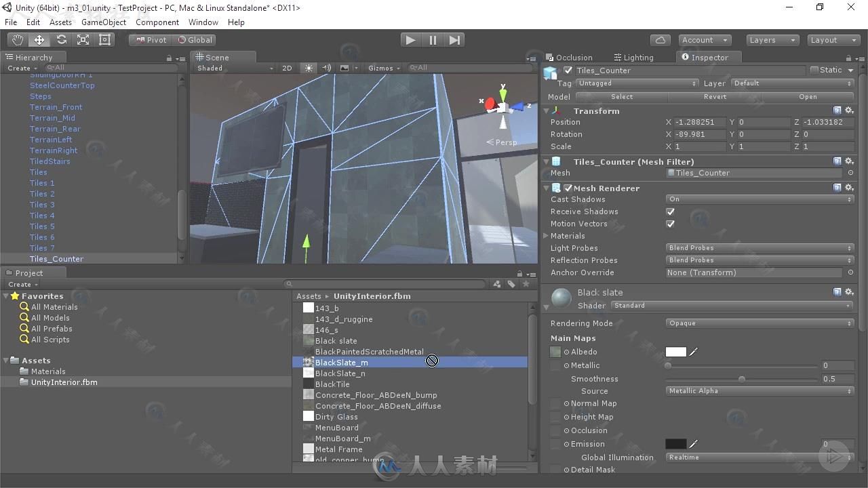Click the Emission color swatch
Screen dimensions: 868x488
(676, 444)
